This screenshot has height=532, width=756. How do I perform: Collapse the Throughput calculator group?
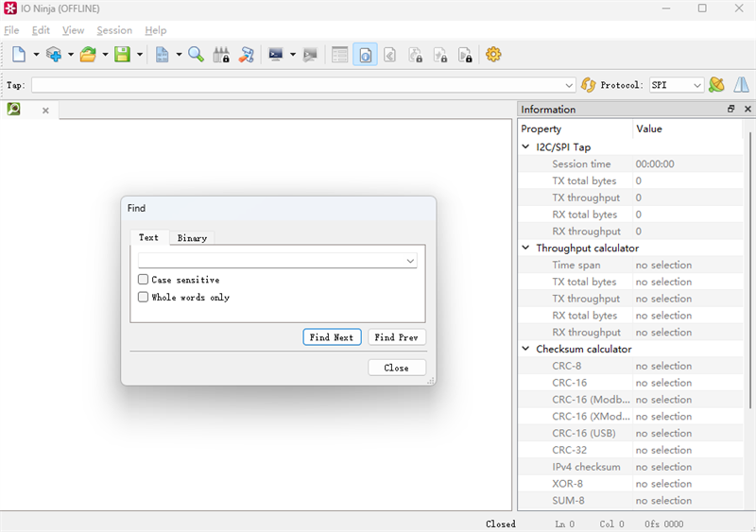click(526, 248)
